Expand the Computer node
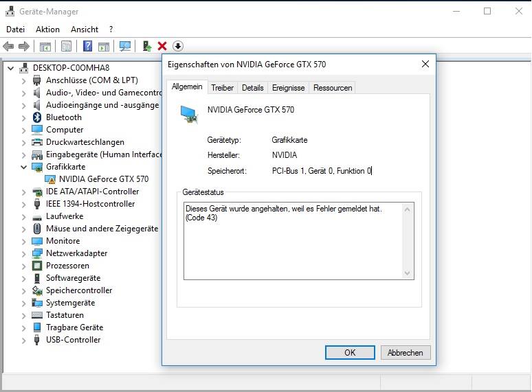This screenshot has width=532, height=392. 23,130
